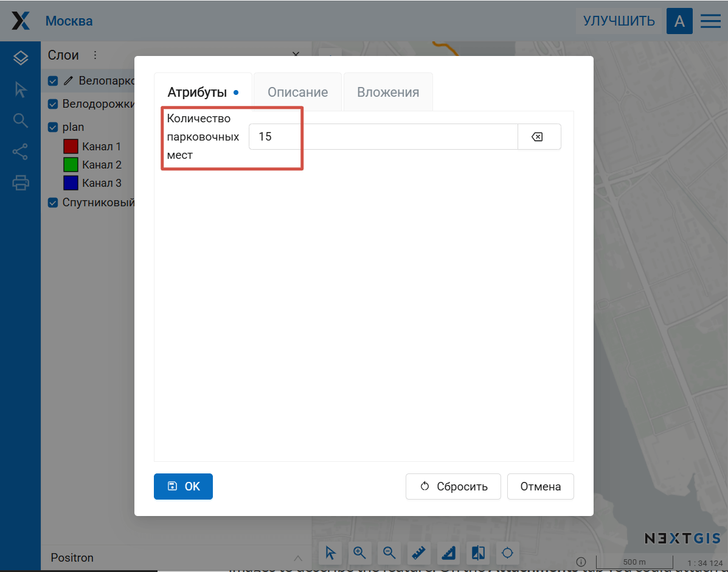Open the Слои three-dot options menu
The image size is (728, 572).
point(95,55)
